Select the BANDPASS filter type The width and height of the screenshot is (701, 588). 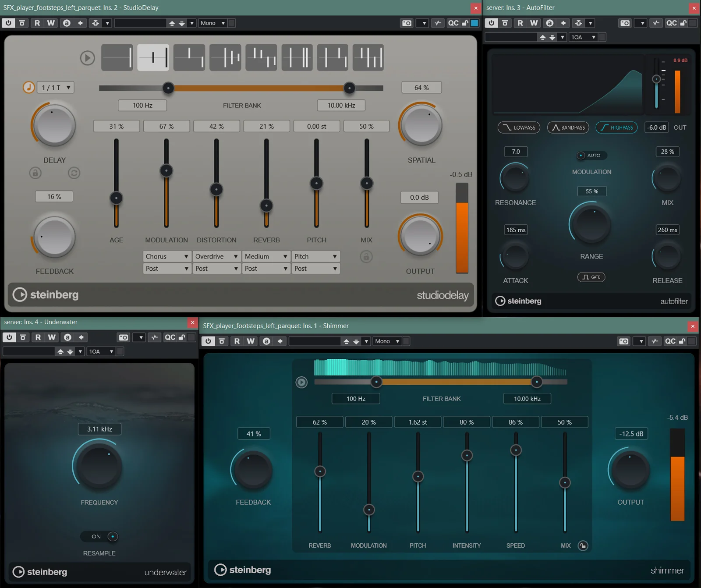pos(568,128)
